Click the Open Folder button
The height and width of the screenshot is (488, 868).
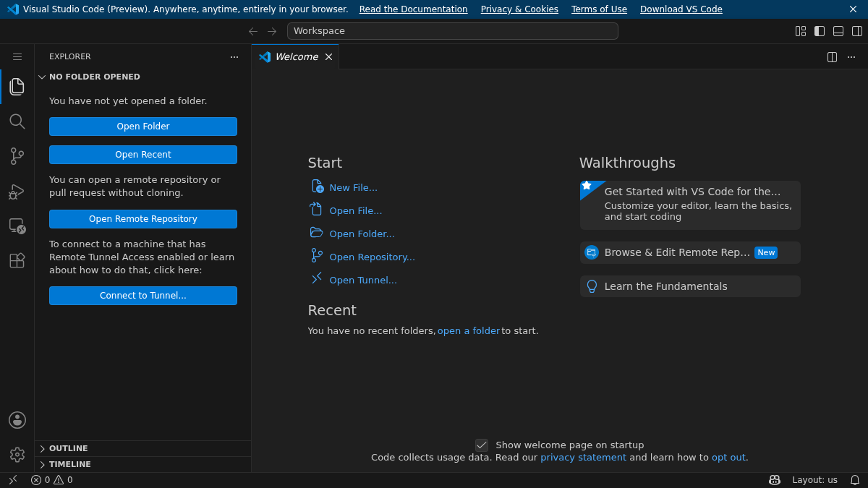[x=143, y=127]
